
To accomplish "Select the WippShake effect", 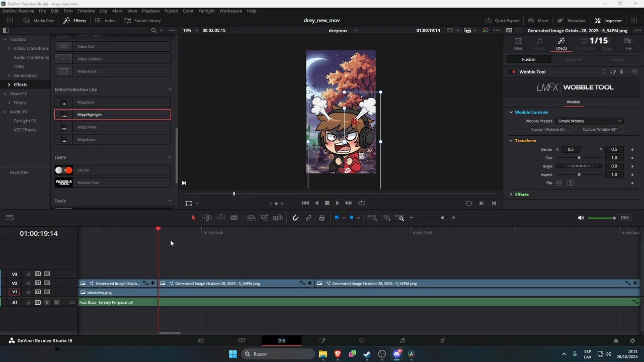I will tap(113, 127).
